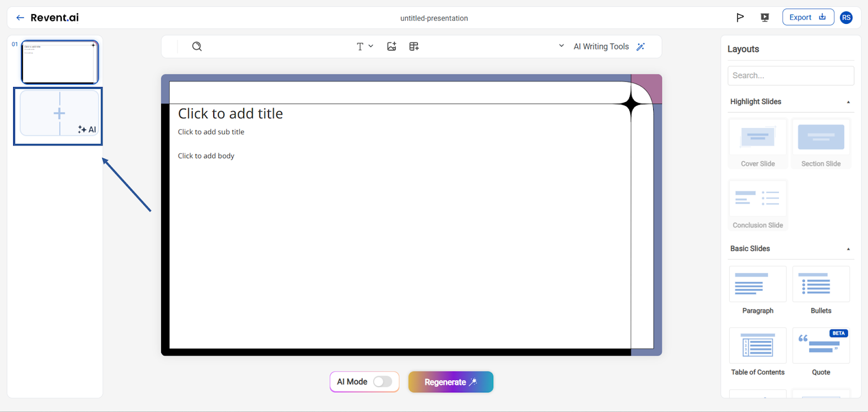Click the magic wand icon beside AI Writing Tools

[x=641, y=47]
